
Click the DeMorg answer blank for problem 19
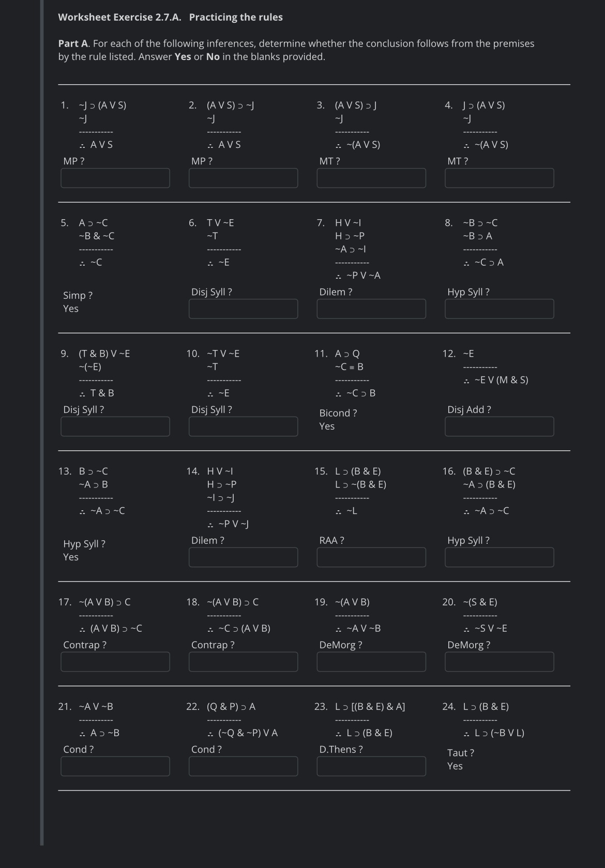[x=371, y=661]
